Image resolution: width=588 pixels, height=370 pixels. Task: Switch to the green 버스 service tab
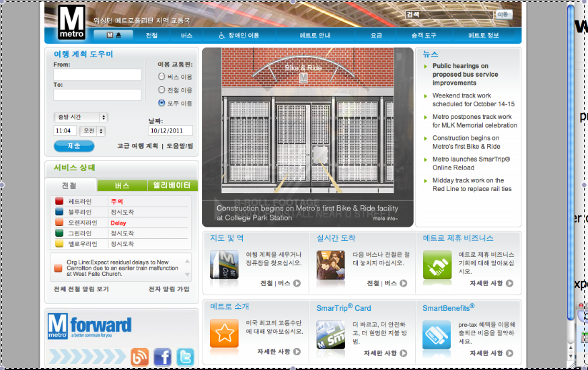(x=122, y=186)
